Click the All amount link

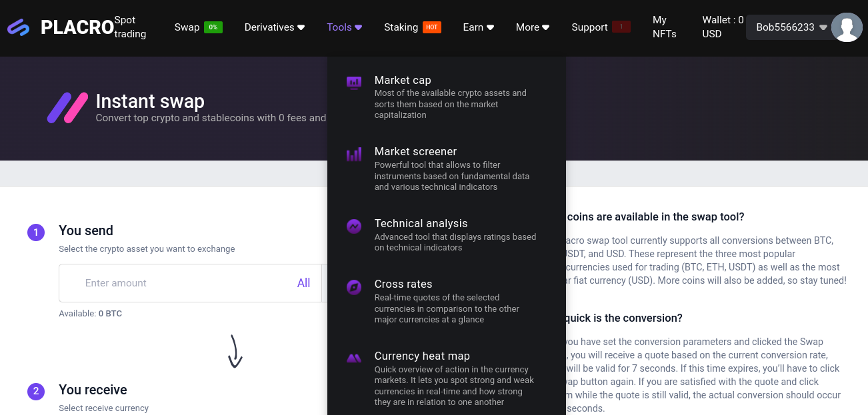pyautogui.click(x=303, y=283)
